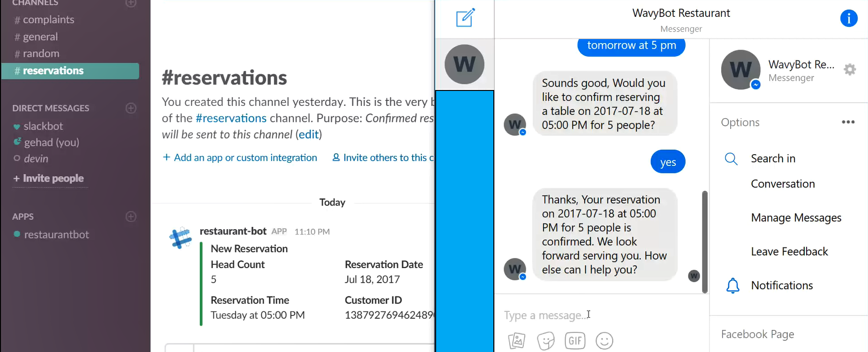Click the Today date divider label
Image resolution: width=868 pixels, height=352 pixels.
332,202
